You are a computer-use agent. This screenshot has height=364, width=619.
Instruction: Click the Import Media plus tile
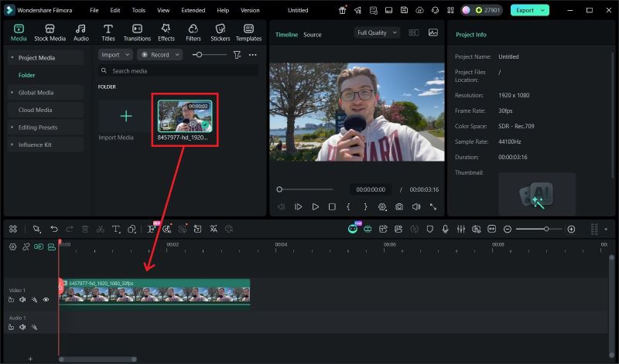pyautogui.click(x=126, y=116)
